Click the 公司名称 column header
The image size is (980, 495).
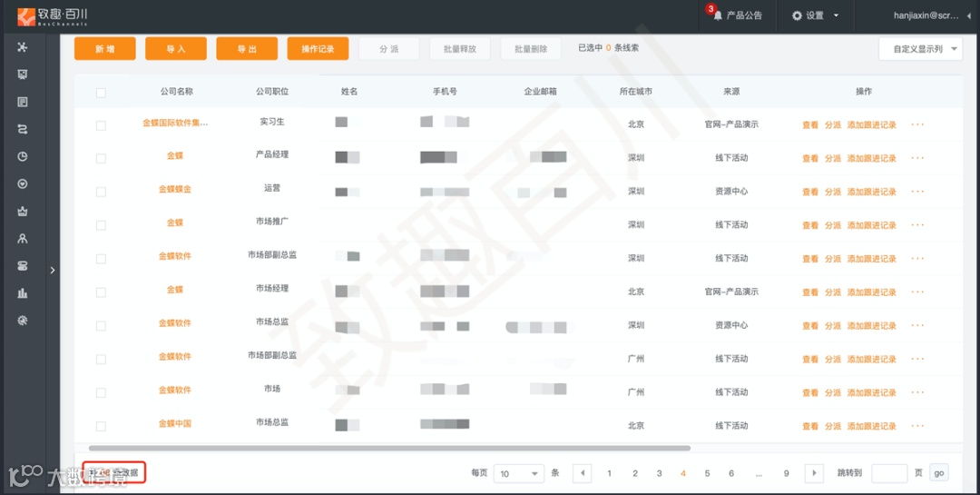tap(176, 92)
